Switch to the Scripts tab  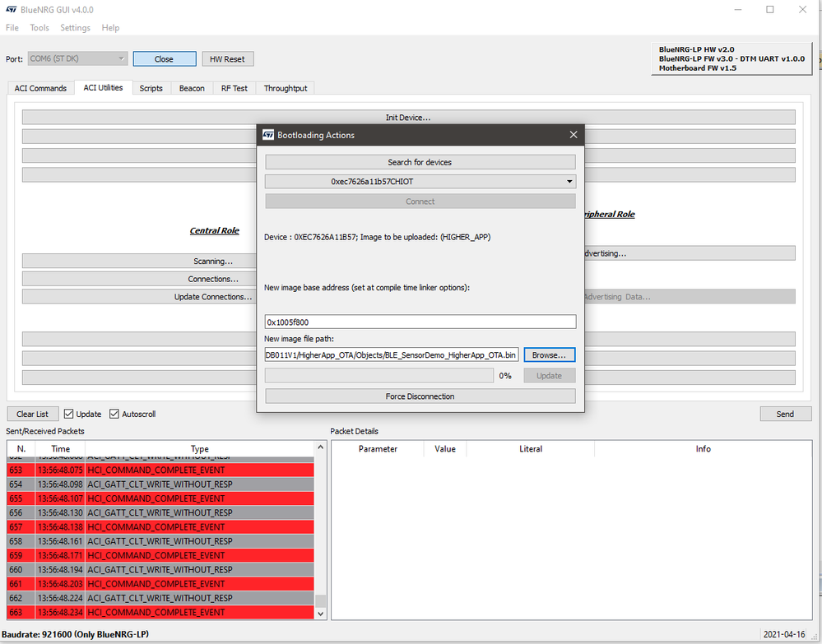(151, 88)
